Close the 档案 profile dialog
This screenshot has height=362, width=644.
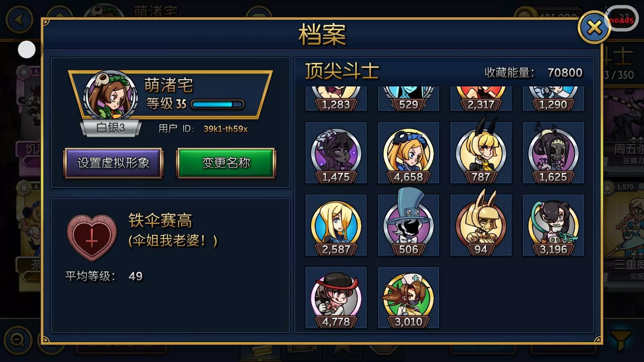tap(594, 27)
